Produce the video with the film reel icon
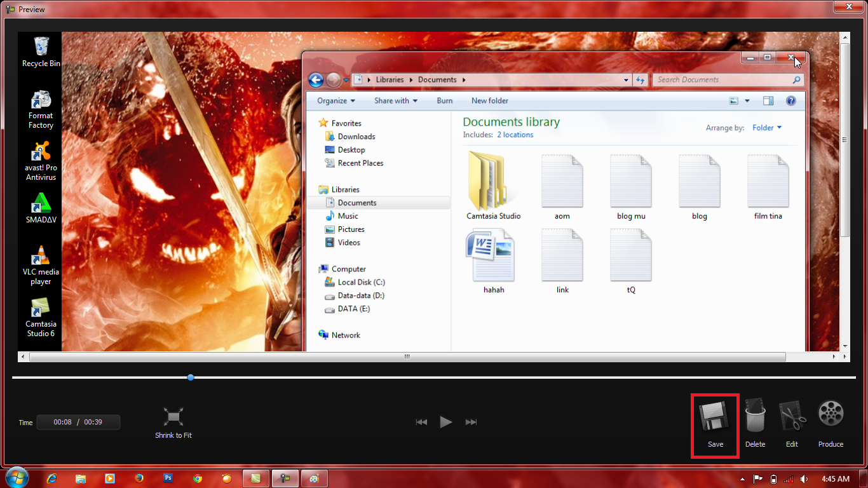 pyautogui.click(x=831, y=424)
